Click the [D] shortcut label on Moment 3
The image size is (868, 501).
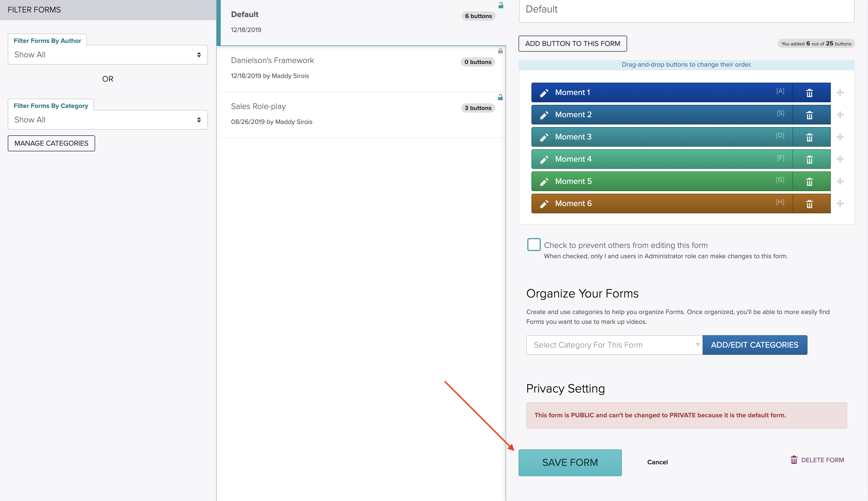[x=780, y=135]
